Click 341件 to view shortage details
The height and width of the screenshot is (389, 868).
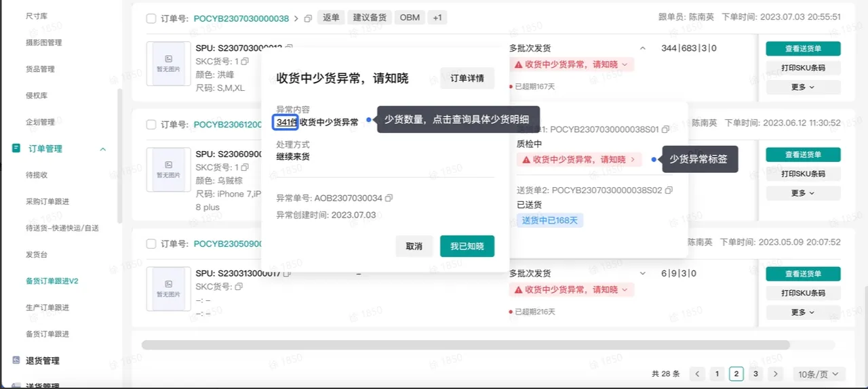(x=286, y=122)
